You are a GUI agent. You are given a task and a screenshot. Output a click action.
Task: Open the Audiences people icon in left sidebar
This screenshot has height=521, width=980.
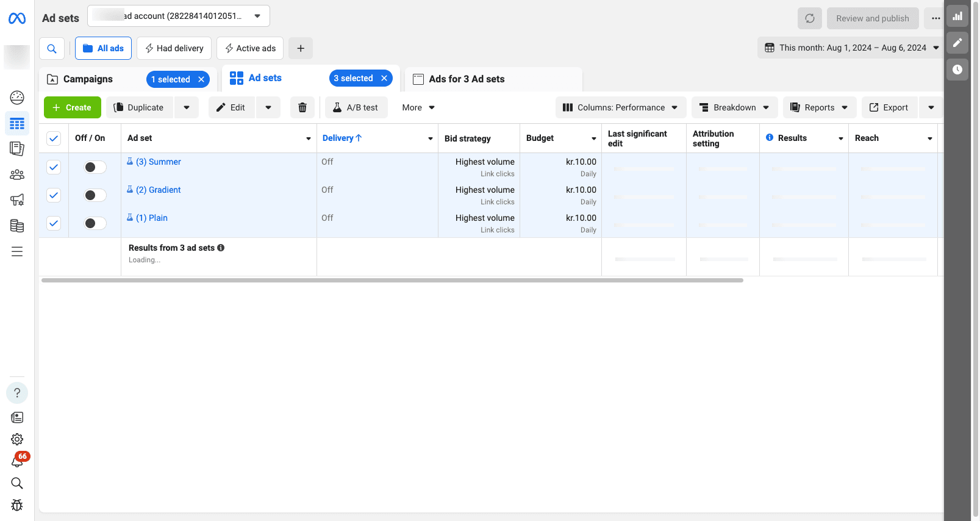(17, 174)
